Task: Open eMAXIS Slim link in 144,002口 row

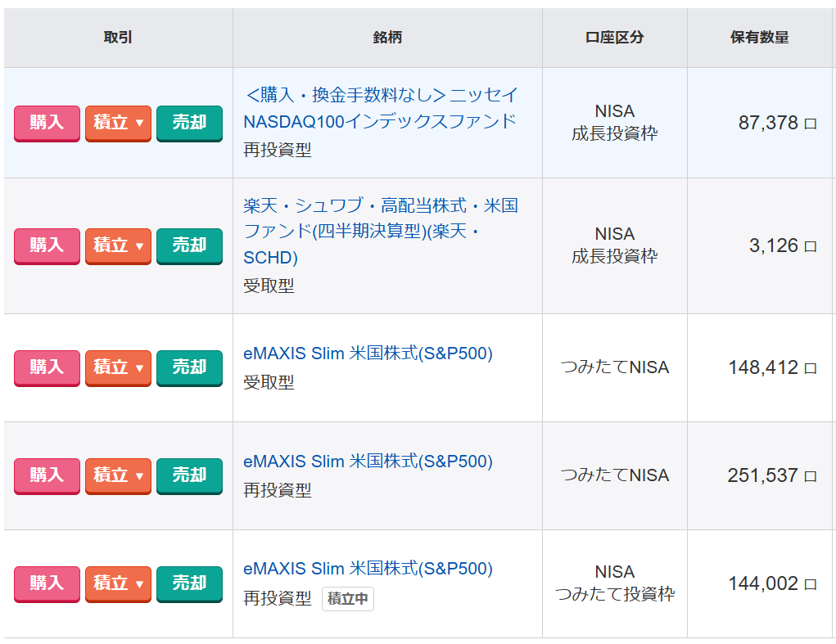Action: (368, 569)
